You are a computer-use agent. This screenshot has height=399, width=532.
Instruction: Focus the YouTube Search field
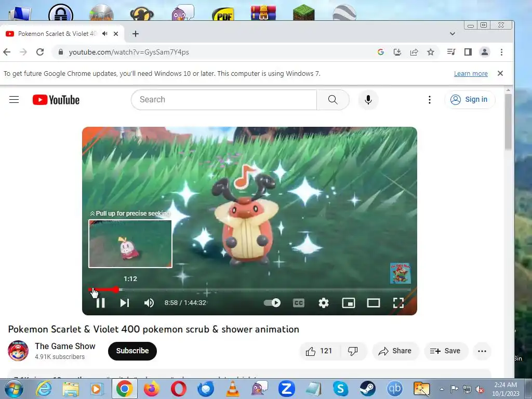coord(224,99)
